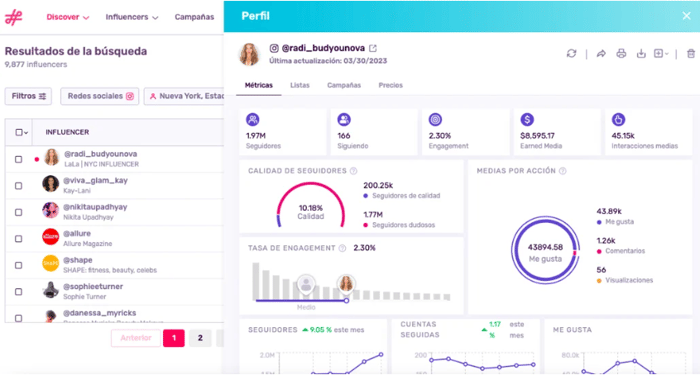Go to results page 2
Image resolution: width=700 pixels, height=375 pixels.
click(200, 338)
